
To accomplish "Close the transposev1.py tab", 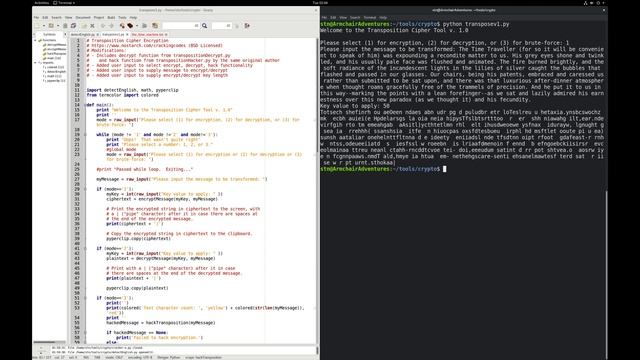I will 127,35.
